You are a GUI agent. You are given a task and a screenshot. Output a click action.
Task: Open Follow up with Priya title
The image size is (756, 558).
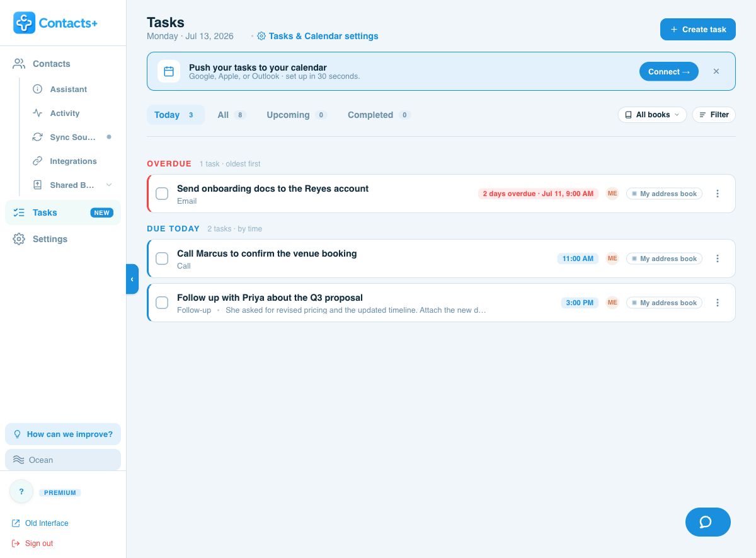[x=270, y=298]
